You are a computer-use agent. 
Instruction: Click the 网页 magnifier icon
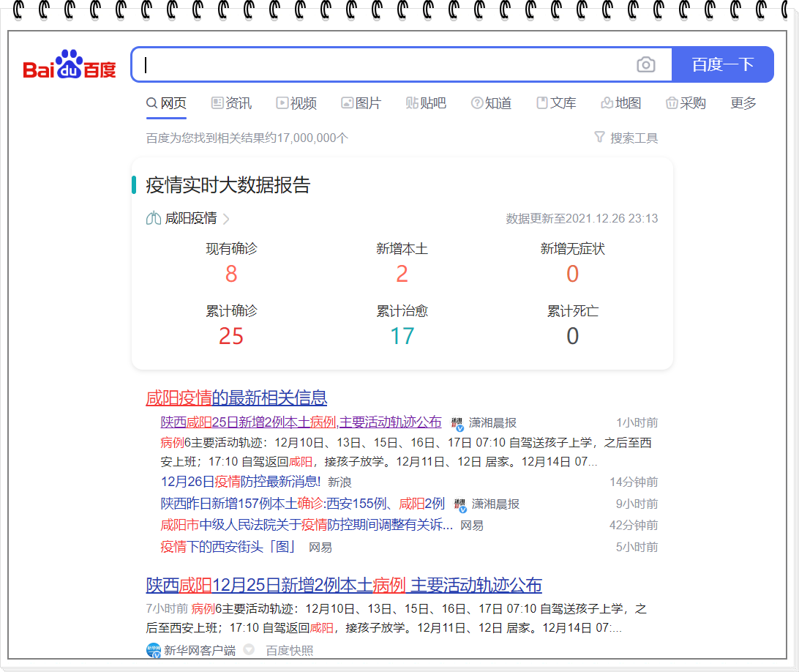pos(152,103)
